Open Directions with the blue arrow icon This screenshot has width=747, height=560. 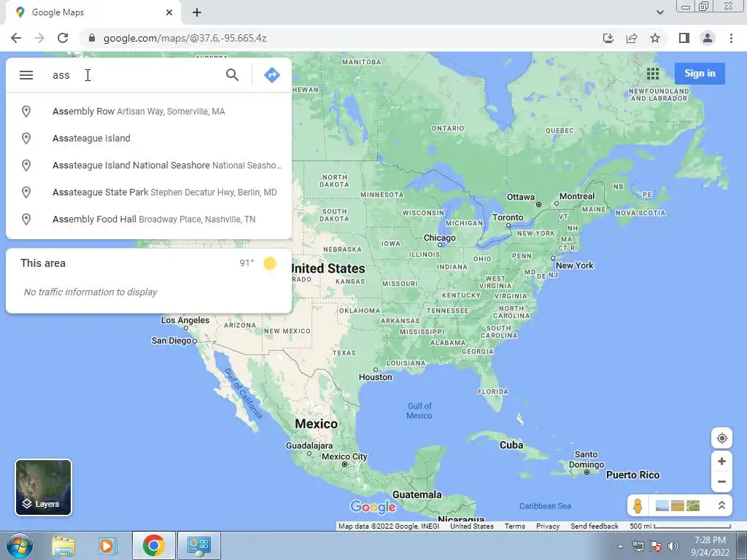tap(272, 75)
